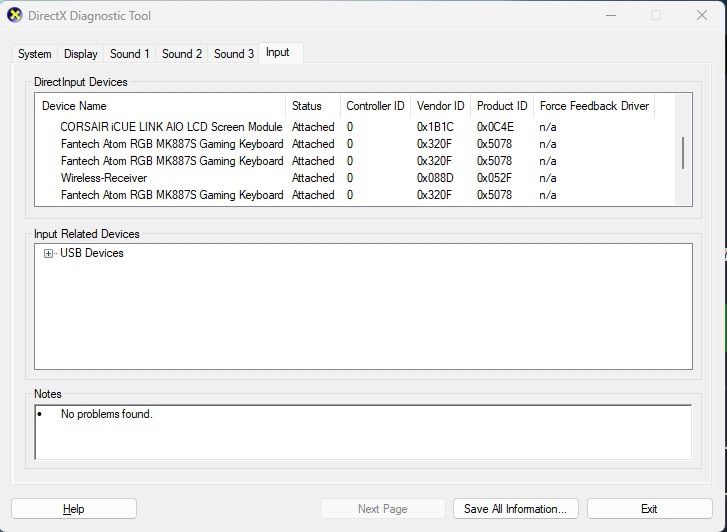Click vendor ID 0x088D cell
This screenshot has height=532, width=727.
(435, 178)
